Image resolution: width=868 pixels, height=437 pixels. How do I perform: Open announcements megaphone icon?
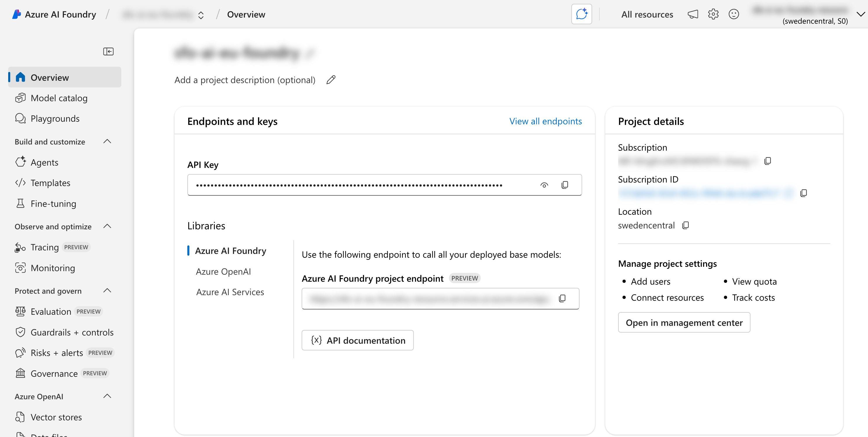pos(693,14)
